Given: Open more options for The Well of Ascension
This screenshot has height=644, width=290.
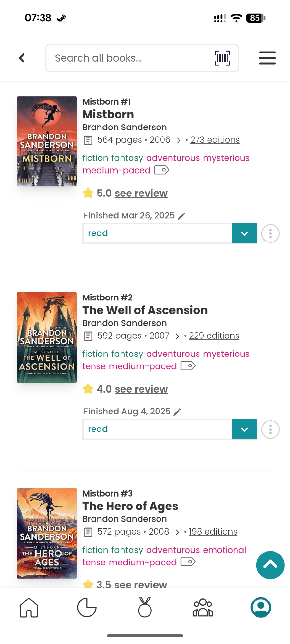Looking at the screenshot, I should (270, 429).
